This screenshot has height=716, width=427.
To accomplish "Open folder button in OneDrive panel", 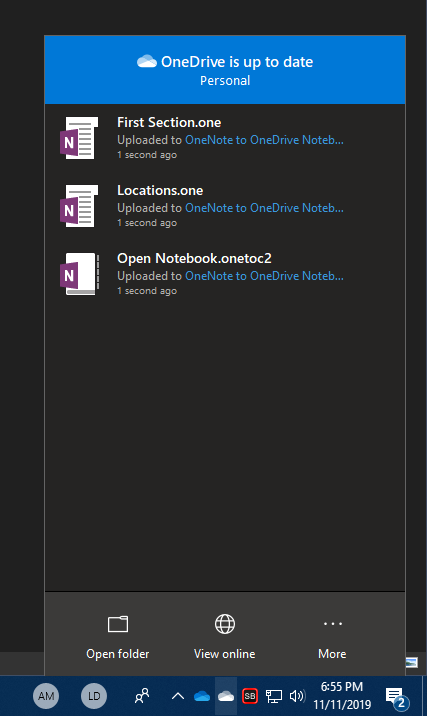I will point(118,636).
